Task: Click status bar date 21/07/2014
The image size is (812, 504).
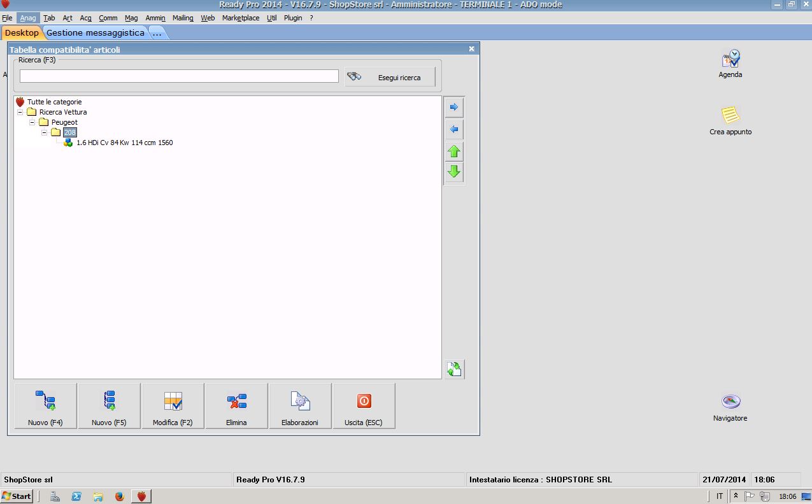Action: 724,480
